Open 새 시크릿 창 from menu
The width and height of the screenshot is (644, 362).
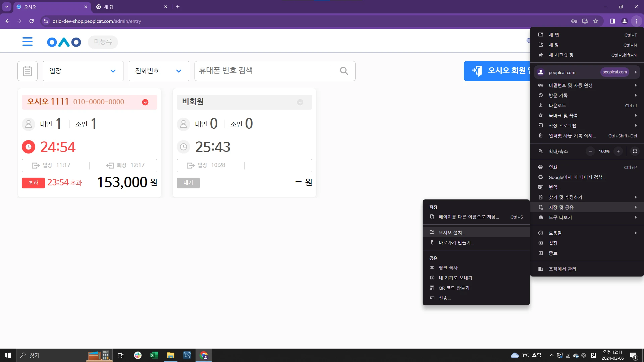pyautogui.click(x=587, y=55)
